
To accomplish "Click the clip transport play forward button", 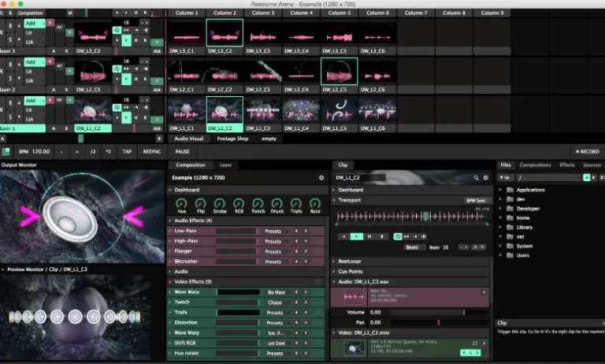I will [357, 236].
